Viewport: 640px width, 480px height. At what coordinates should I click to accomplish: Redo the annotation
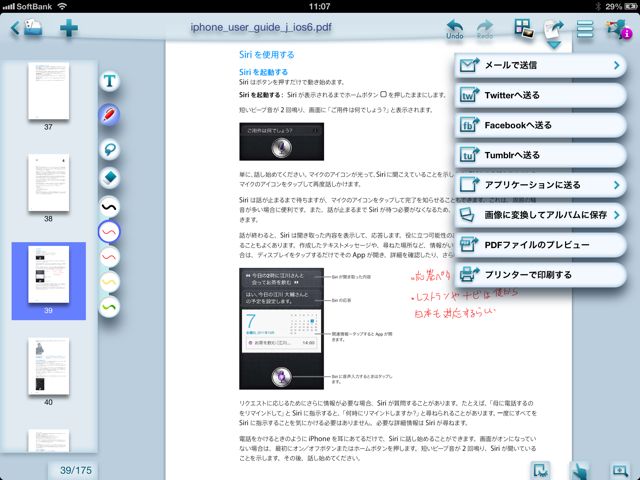coord(485,29)
